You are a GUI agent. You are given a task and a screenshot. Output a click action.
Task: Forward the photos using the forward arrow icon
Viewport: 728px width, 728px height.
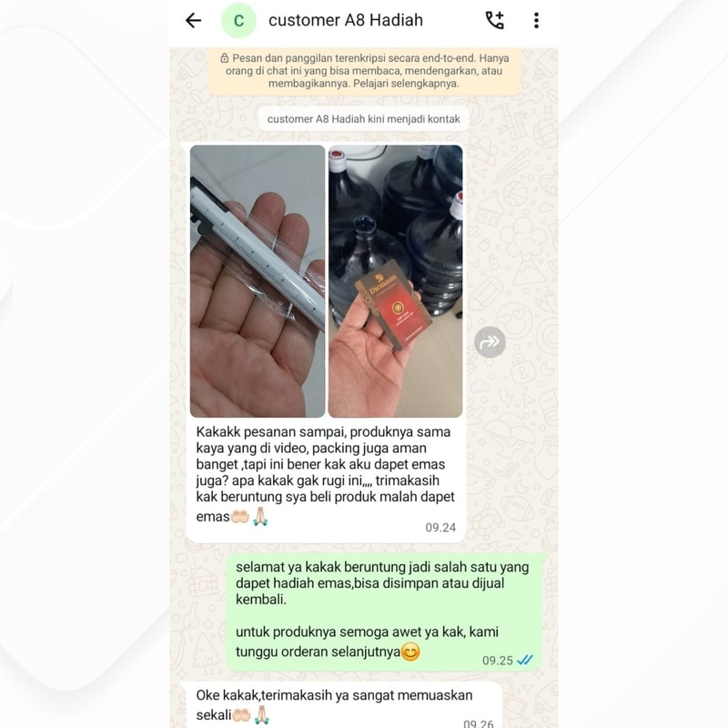[490, 342]
